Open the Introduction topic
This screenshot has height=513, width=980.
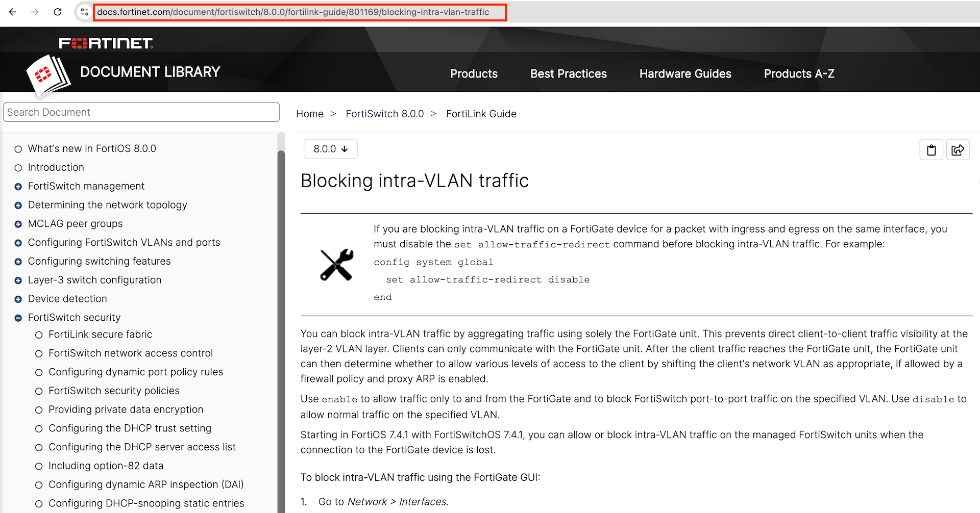point(56,167)
